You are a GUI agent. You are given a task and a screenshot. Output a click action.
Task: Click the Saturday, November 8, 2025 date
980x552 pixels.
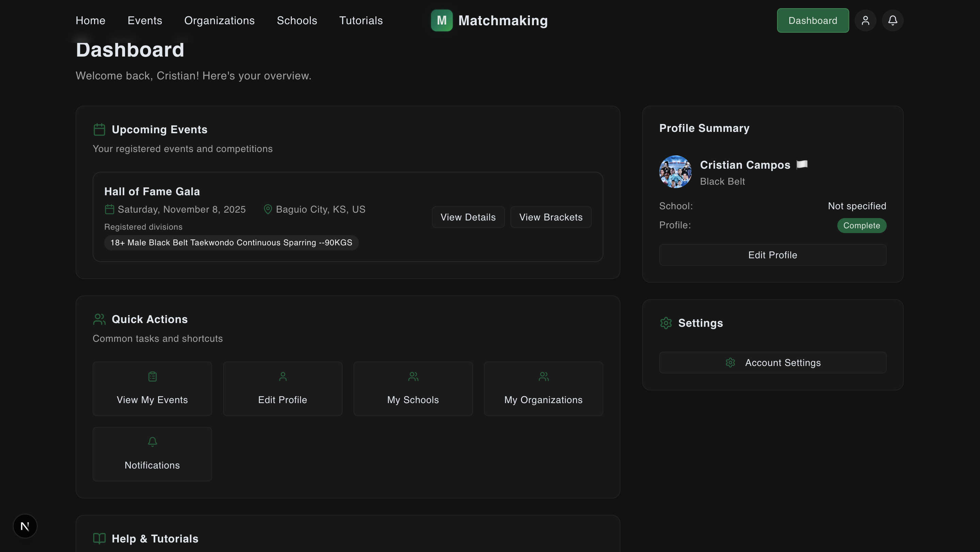182,209
